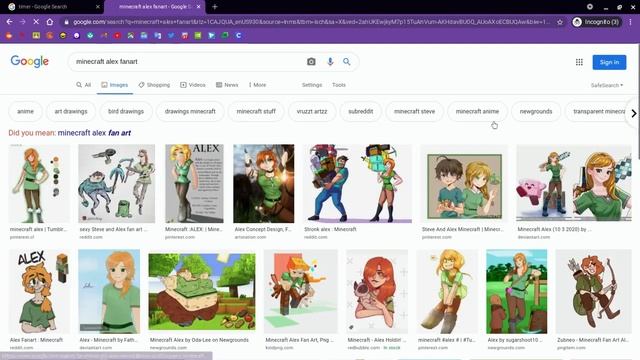Viewport: 640px width, 360px height.
Task: Select the minecraft steve filter chip
Action: point(414,111)
